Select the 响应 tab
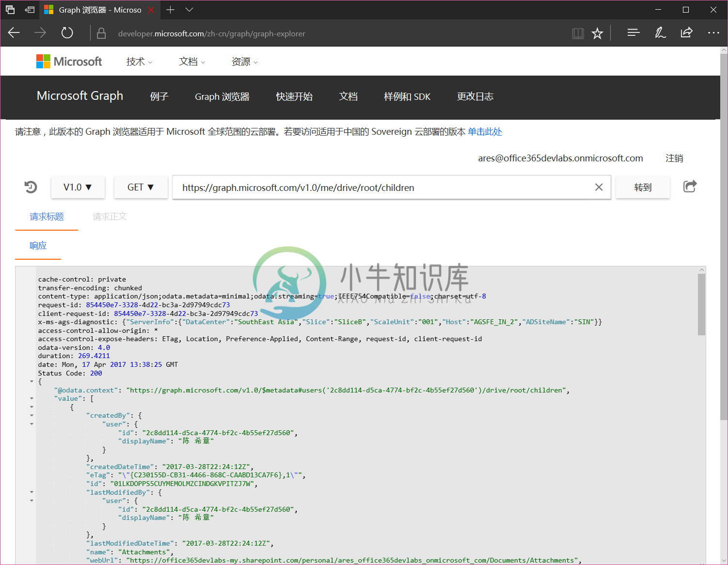The height and width of the screenshot is (565, 728). click(x=38, y=246)
